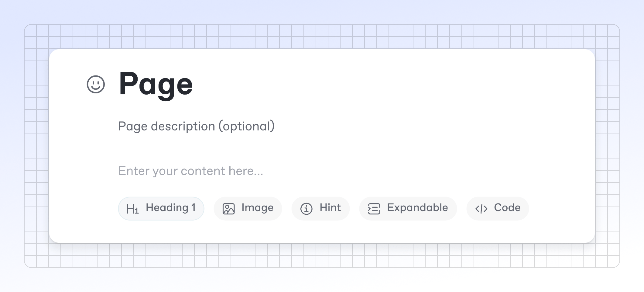Click the "Code" label text
Viewport: 644px width, 292px height.
coord(507,208)
